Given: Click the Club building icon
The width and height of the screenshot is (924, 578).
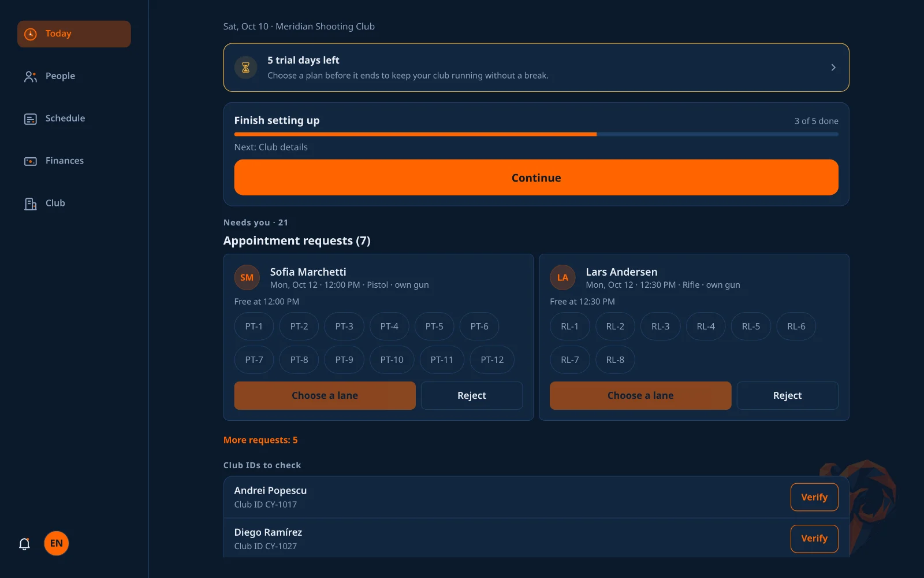Looking at the screenshot, I should coord(31,203).
